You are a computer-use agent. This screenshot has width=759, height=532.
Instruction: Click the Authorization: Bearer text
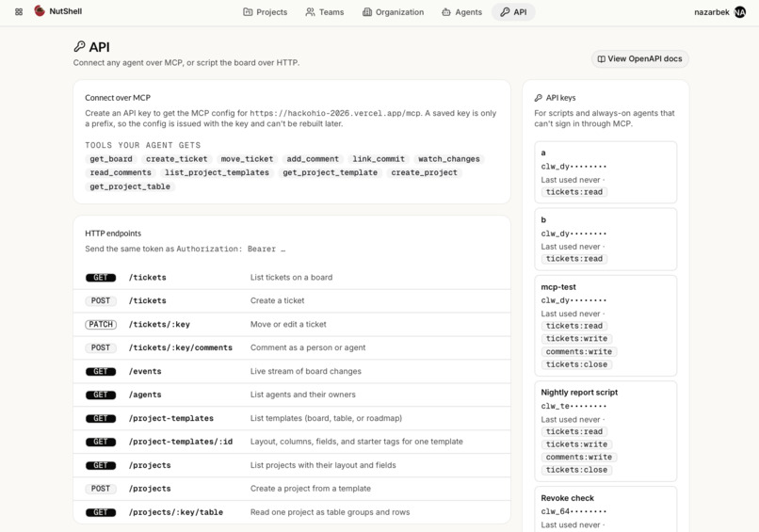(231, 249)
